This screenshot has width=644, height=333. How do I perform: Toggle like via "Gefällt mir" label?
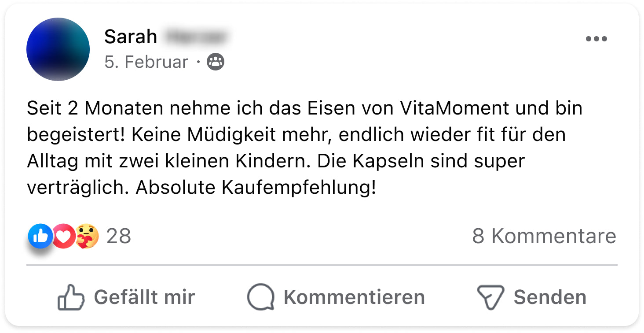coord(144,297)
